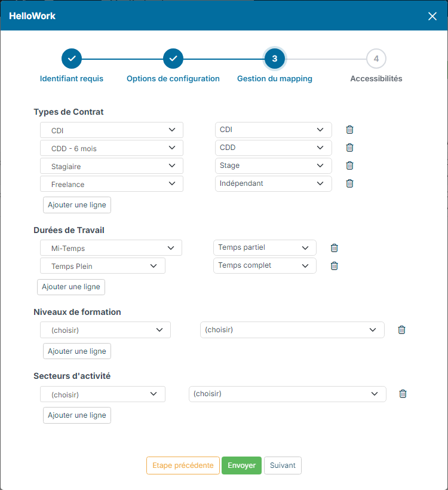Image resolution: width=448 pixels, height=490 pixels.
Task: Expand the Temps complet dropdown
Action: pyautogui.click(x=265, y=266)
